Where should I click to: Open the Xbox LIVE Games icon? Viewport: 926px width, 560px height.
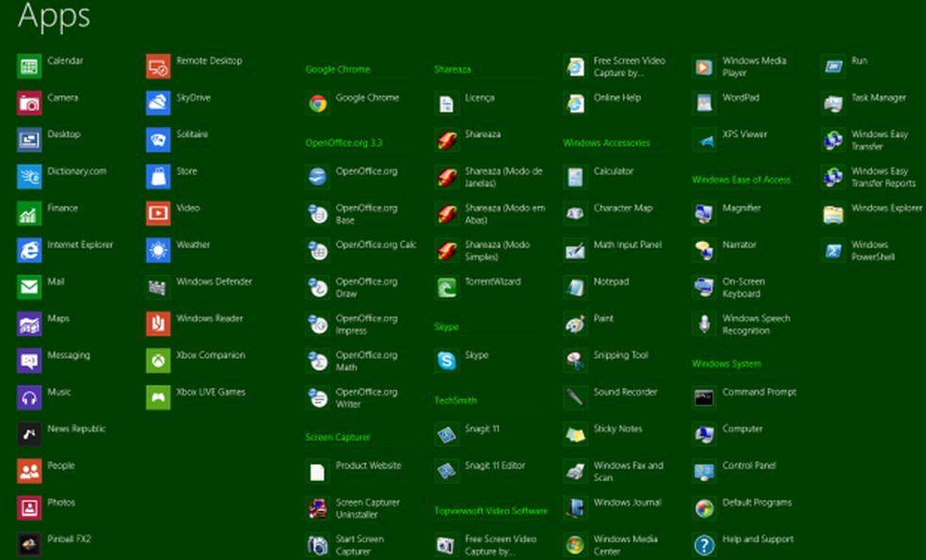[x=158, y=398]
